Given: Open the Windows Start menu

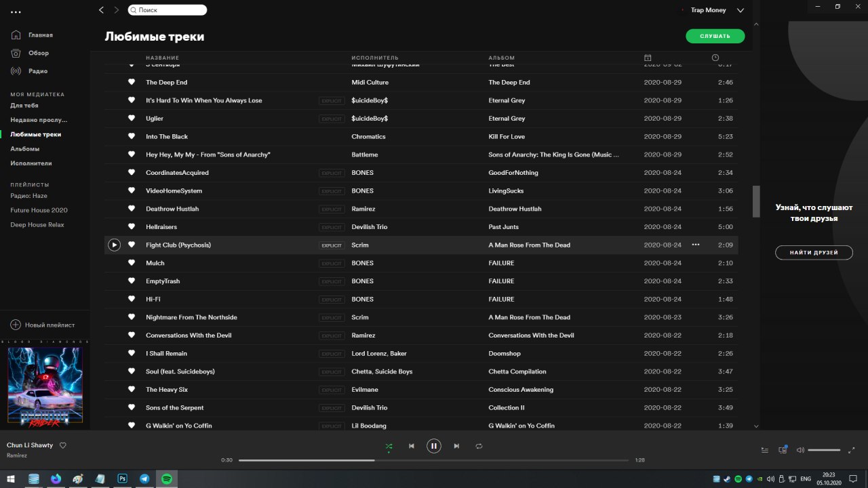Looking at the screenshot, I should (x=11, y=479).
